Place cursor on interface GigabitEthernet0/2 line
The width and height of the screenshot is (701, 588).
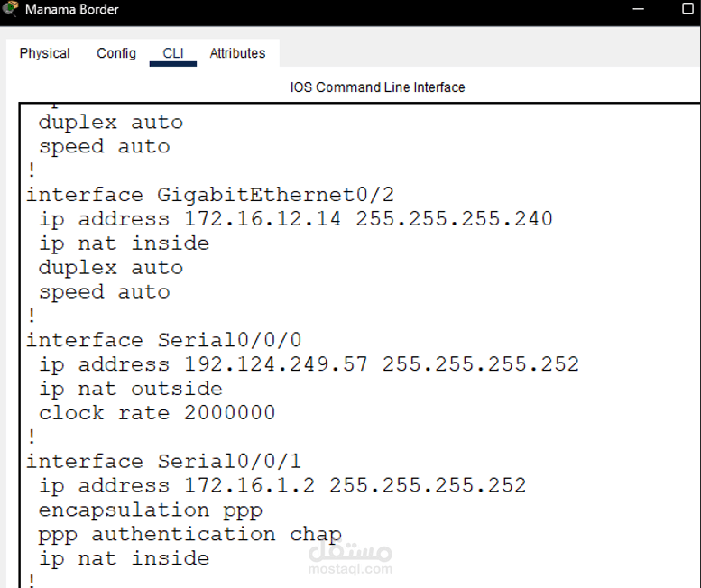210,195
